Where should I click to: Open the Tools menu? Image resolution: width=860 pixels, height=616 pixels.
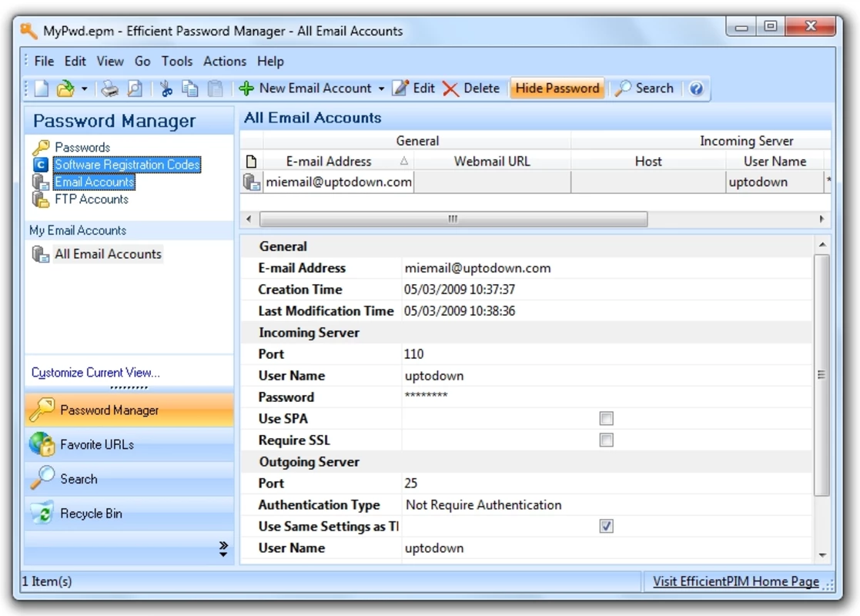(176, 61)
